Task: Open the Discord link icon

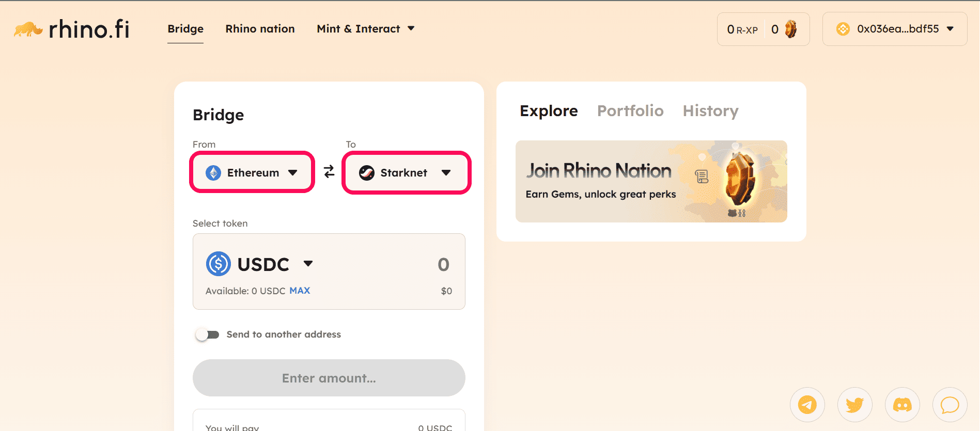Action: (x=903, y=405)
